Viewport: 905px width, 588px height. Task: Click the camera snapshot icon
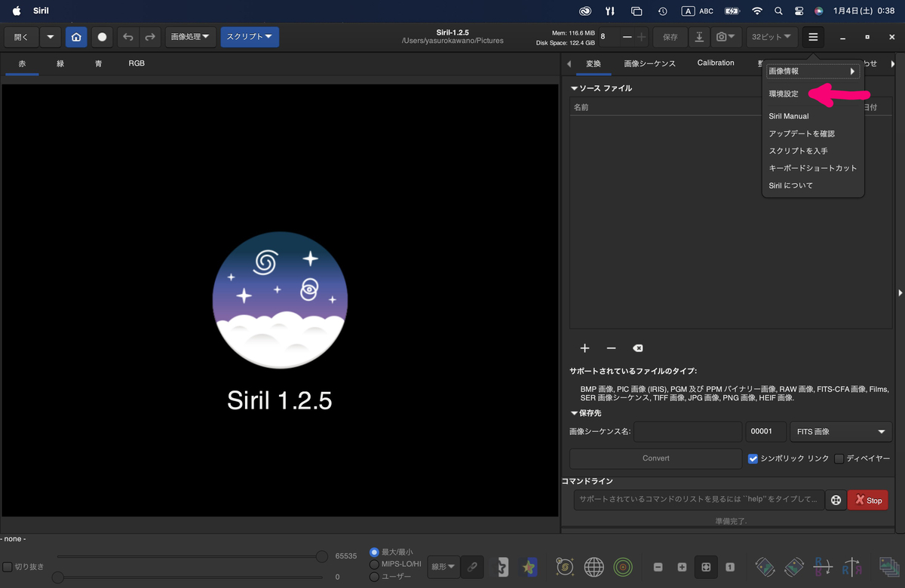(x=726, y=37)
